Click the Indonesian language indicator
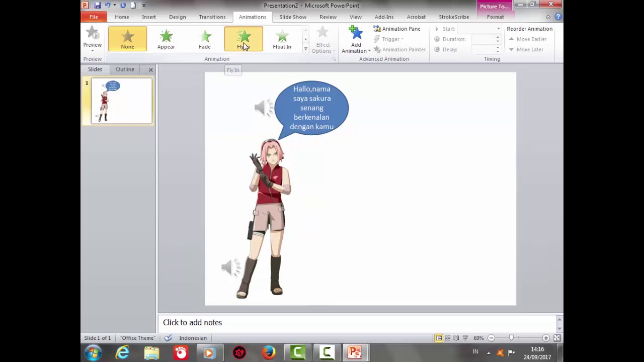Viewport: 644px width, 362px height. pos(193,338)
